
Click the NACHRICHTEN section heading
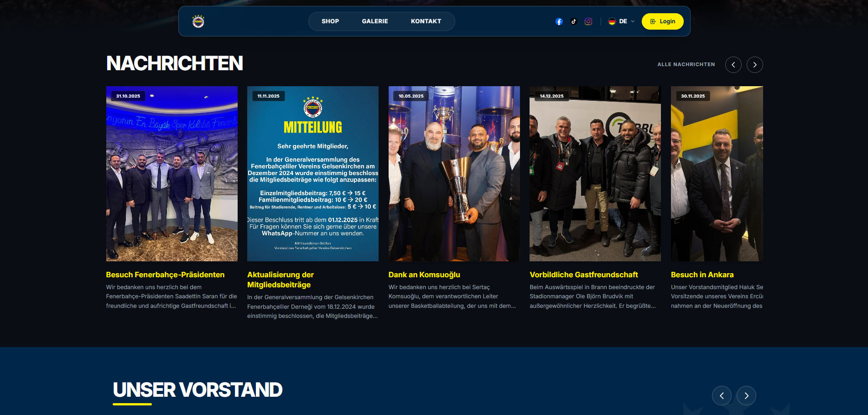point(175,63)
